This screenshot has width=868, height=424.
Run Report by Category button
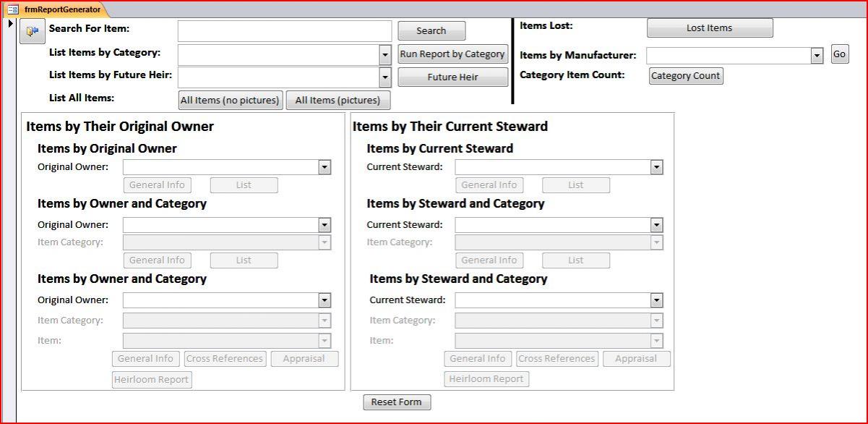click(452, 54)
